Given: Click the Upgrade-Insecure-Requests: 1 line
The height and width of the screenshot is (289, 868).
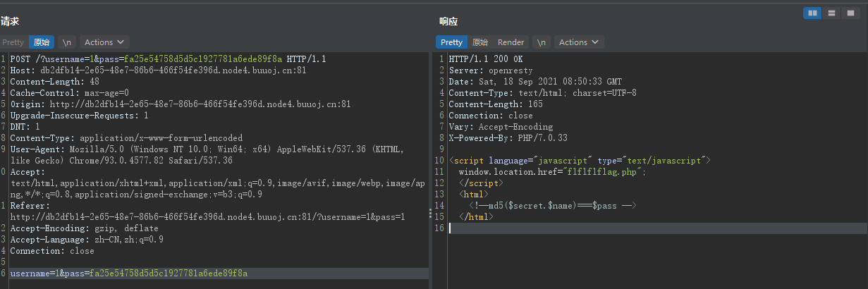Looking at the screenshot, I should (x=79, y=116).
